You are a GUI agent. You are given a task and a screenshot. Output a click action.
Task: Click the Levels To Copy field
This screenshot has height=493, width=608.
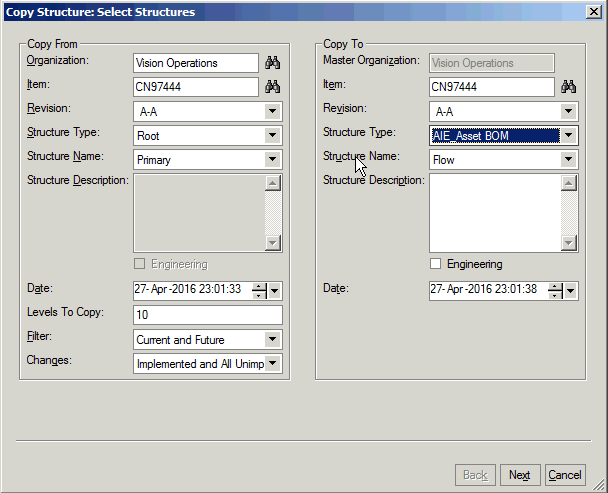[x=208, y=315]
